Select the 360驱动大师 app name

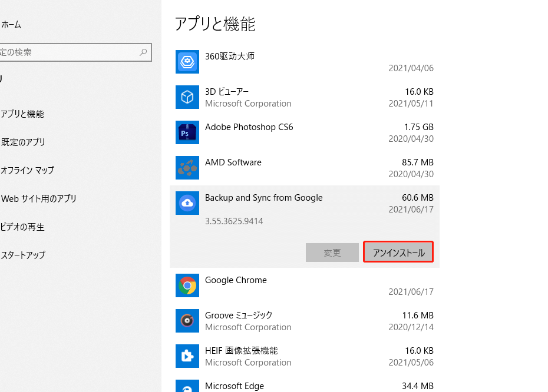pos(230,56)
